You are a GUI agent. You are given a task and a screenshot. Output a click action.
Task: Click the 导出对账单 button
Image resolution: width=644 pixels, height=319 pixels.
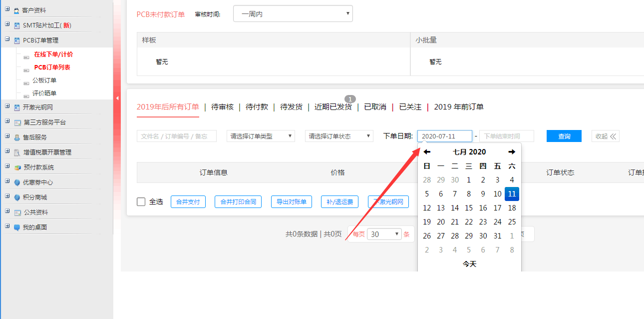pyautogui.click(x=292, y=201)
